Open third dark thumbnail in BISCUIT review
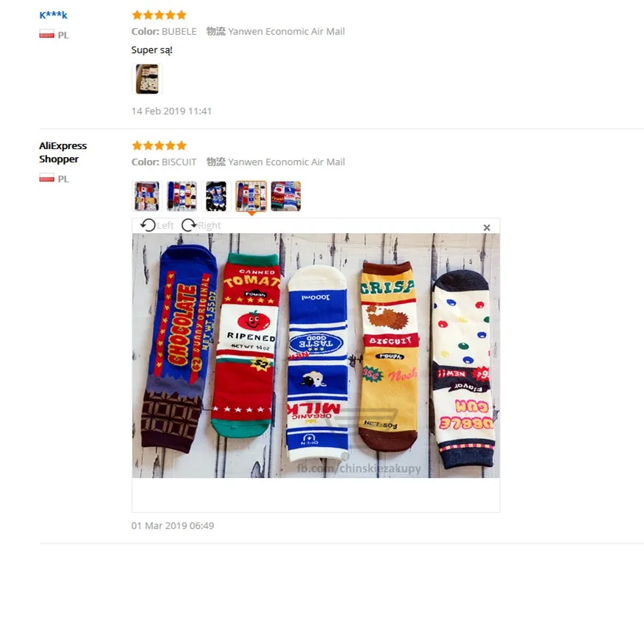Image resolution: width=644 pixels, height=644 pixels. (216, 196)
